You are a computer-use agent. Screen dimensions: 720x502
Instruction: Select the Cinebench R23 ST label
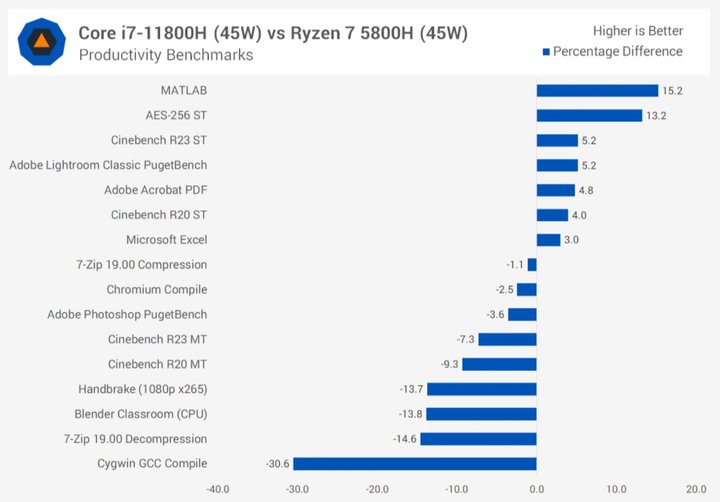click(x=159, y=140)
